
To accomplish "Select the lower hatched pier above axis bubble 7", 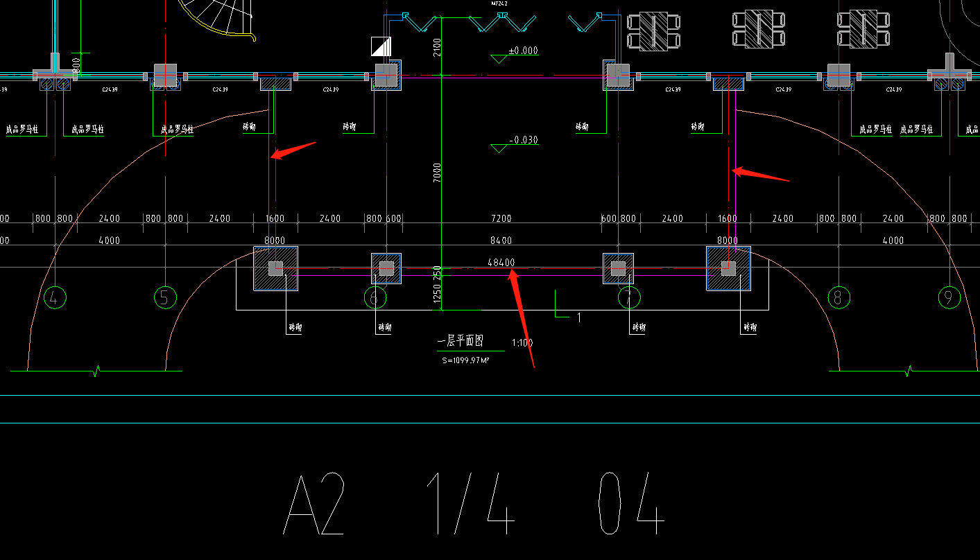I will pyautogui.click(x=618, y=268).
